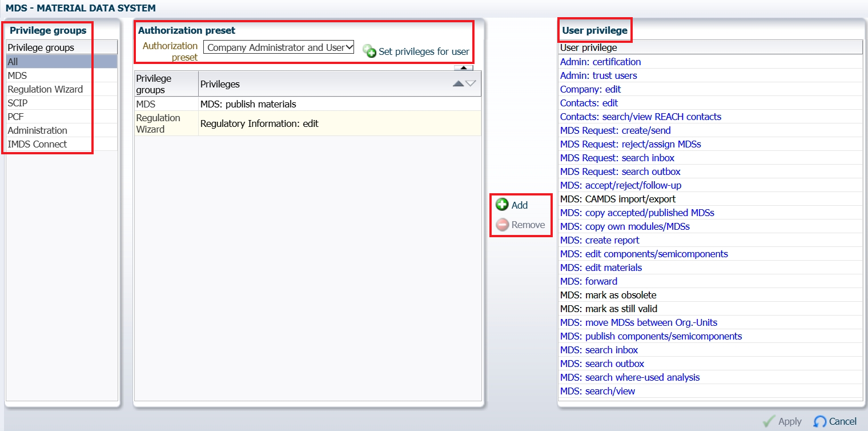Select MDS: mark as still valid
This screenshot has width=868, height=431.
click(x=710, y=309)
